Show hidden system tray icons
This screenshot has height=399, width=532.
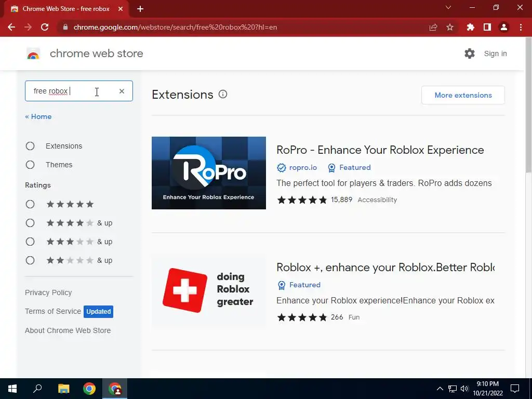point(440,389)
